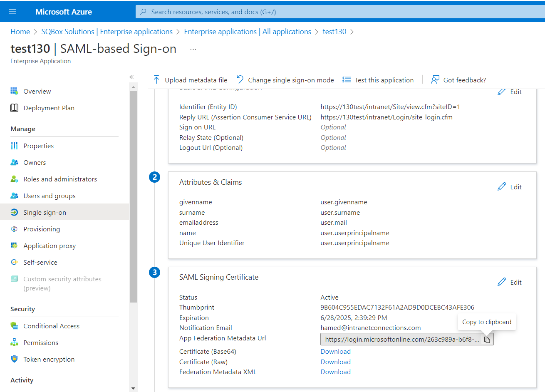Screen dimensions: 545x392
Task: Click the Roles and administrators icon
Action: [x=14, y=179]
